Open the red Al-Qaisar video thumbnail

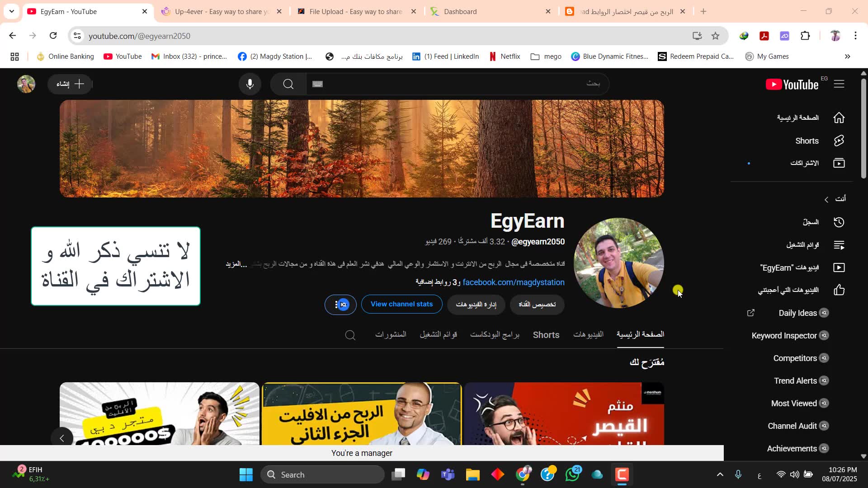[564, 414]
